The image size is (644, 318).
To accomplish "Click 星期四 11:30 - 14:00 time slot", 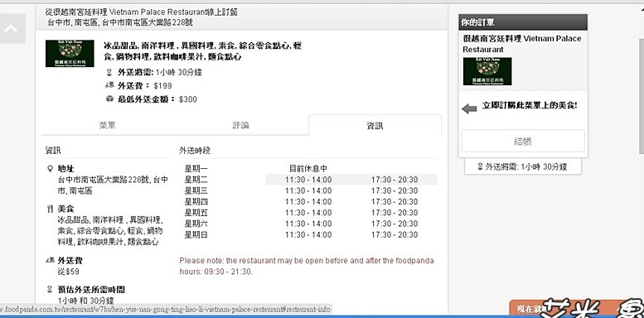I will pyautogui.click(x=308, y=202).
